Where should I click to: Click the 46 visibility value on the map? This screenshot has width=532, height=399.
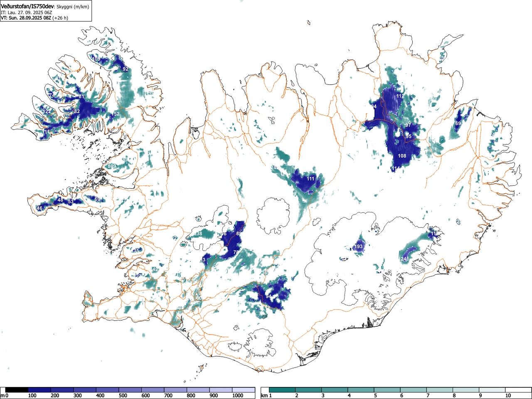[39, 208]
